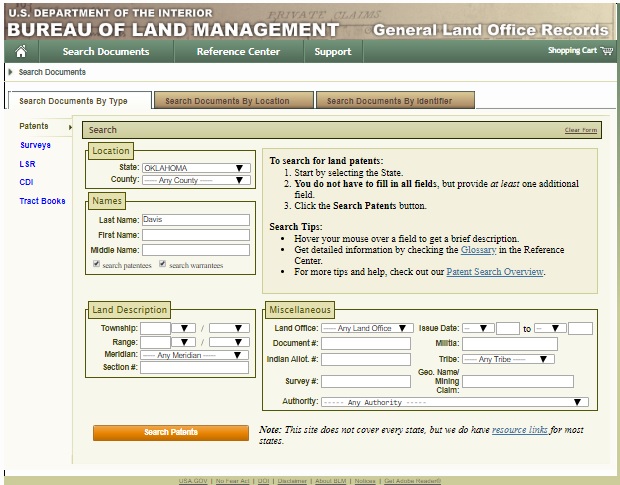Open the DOI footer link
The height and width of the screenshot is (485, 620).
coord(263,481)
